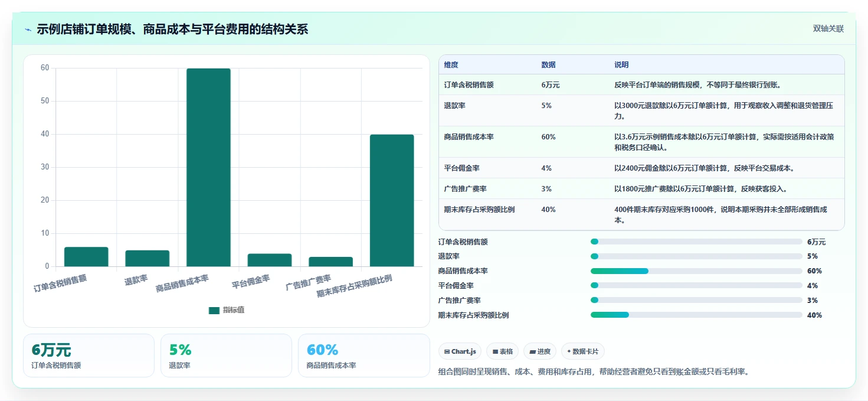Image resolution: width=868 pixels, height=401 pixels.
Task: Click the icon inside 数据卡片 chip
Action: 569,351
